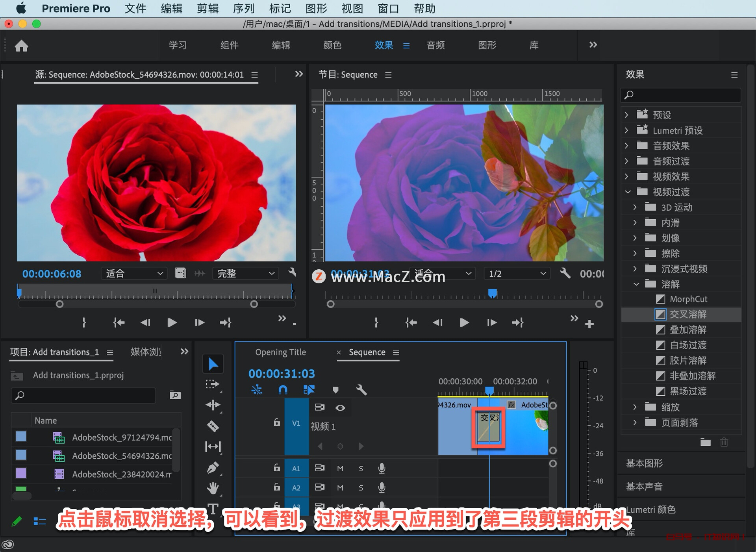Open timeline wrench display settings
The width and height of the screenshot is (756, 552).
pos(361,390)
